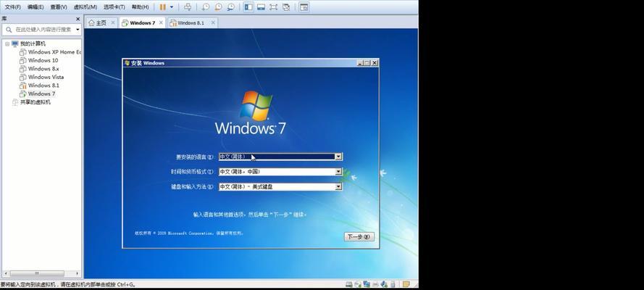
Task: Click library scrollbar right arrow
Action: coord(78,273)
